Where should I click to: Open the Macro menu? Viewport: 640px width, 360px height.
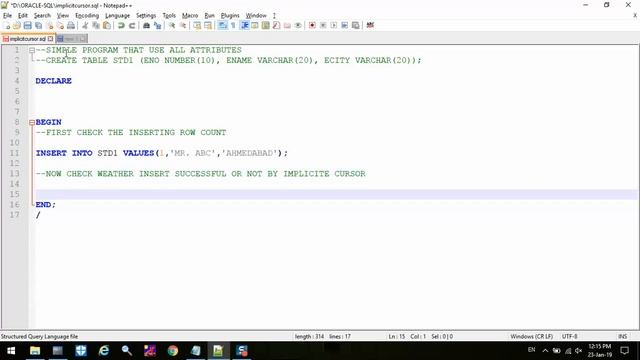(190, 16)
